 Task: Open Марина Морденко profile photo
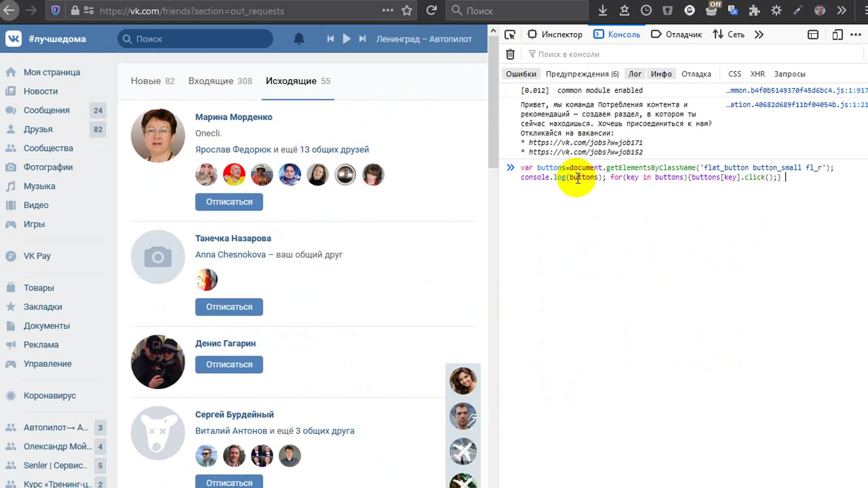158,135
